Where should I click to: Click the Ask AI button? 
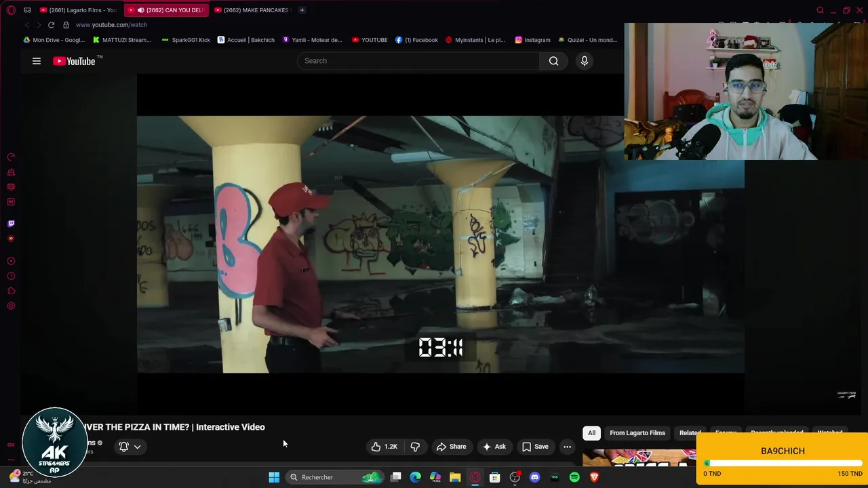(x=494, y=447)
